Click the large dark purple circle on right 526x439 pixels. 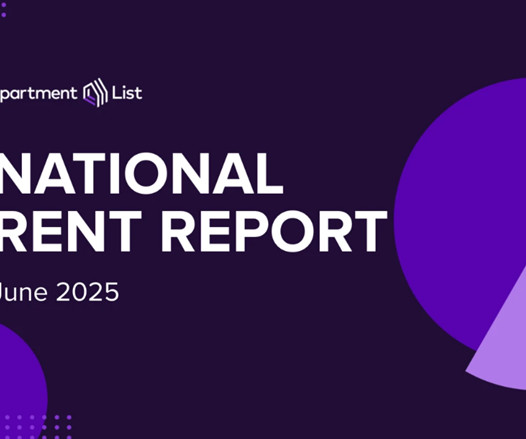(x=460, y=215)
